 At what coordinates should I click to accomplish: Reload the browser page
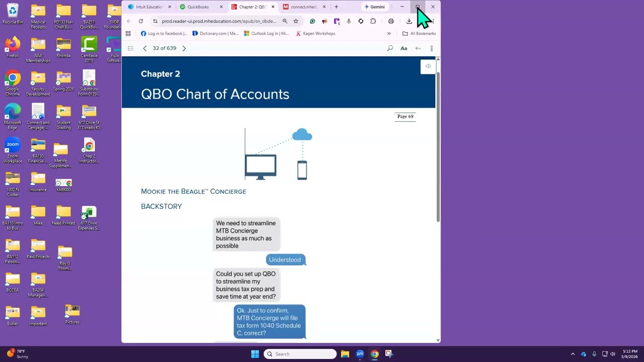pyautogui.click(x=141, y=21)
